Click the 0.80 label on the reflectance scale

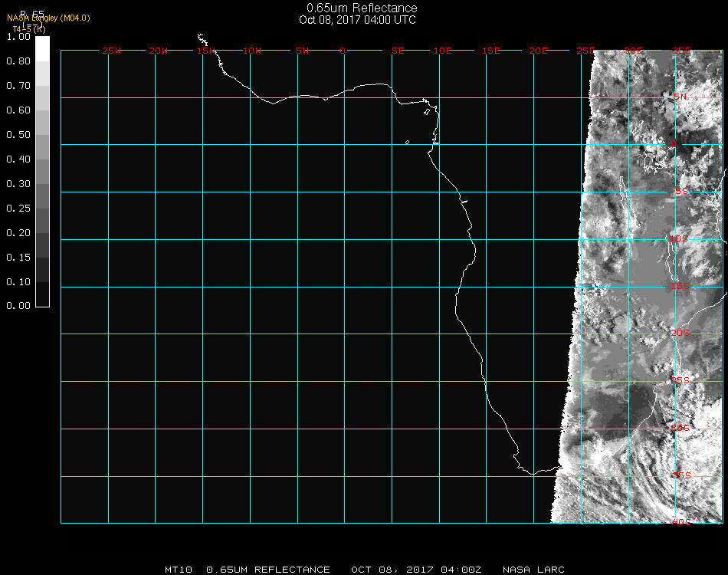pos(18,61)
